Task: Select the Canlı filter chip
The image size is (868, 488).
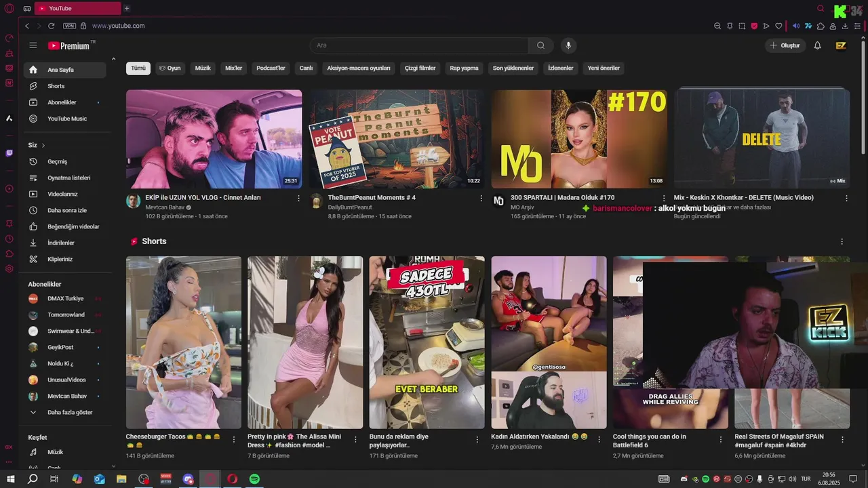Action: 306,68
